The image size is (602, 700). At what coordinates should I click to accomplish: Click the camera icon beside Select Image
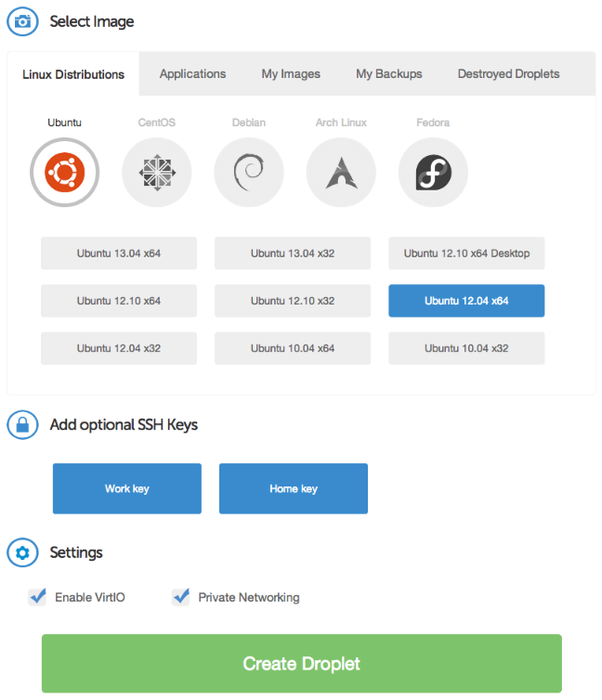click(x=23, y=21)
